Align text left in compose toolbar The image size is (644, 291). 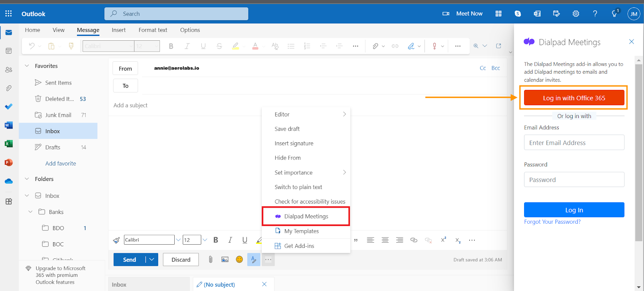(371, 240)
